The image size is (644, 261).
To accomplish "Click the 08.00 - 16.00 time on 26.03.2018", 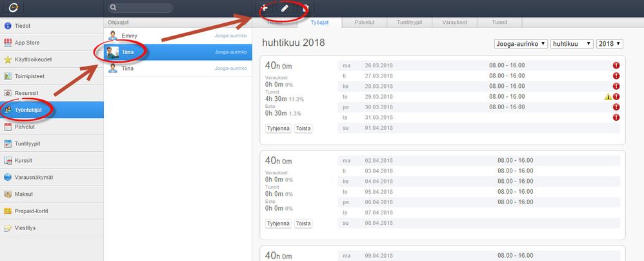I will click(507, 65).
